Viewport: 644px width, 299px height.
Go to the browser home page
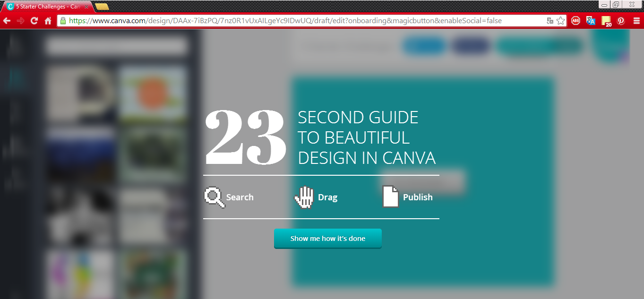(x=48, y=21)
